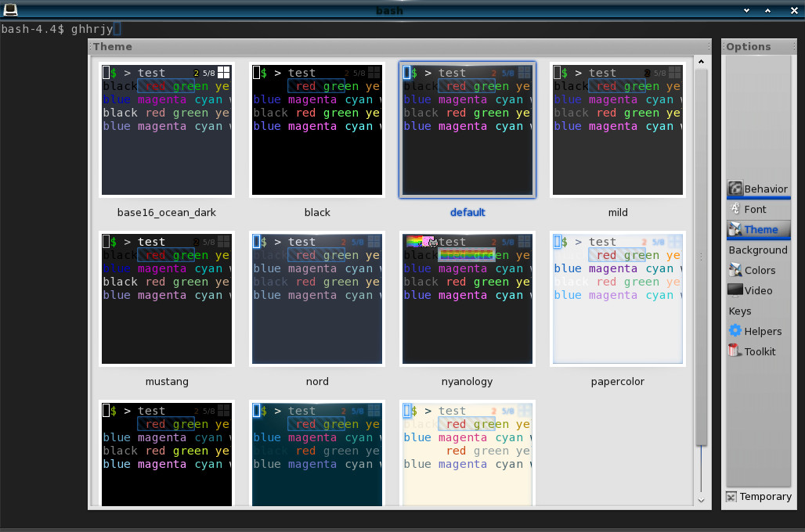
Task: Maximize the bash terminal window
Action: [x=768, y=10]
